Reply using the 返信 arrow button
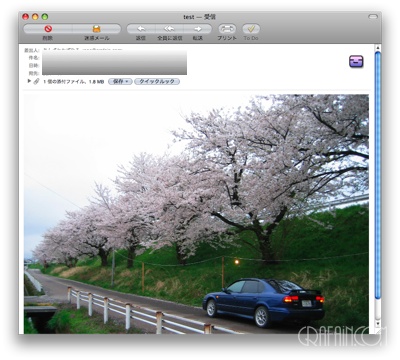This screenshot has width=400, height=360. pos(141,29)
